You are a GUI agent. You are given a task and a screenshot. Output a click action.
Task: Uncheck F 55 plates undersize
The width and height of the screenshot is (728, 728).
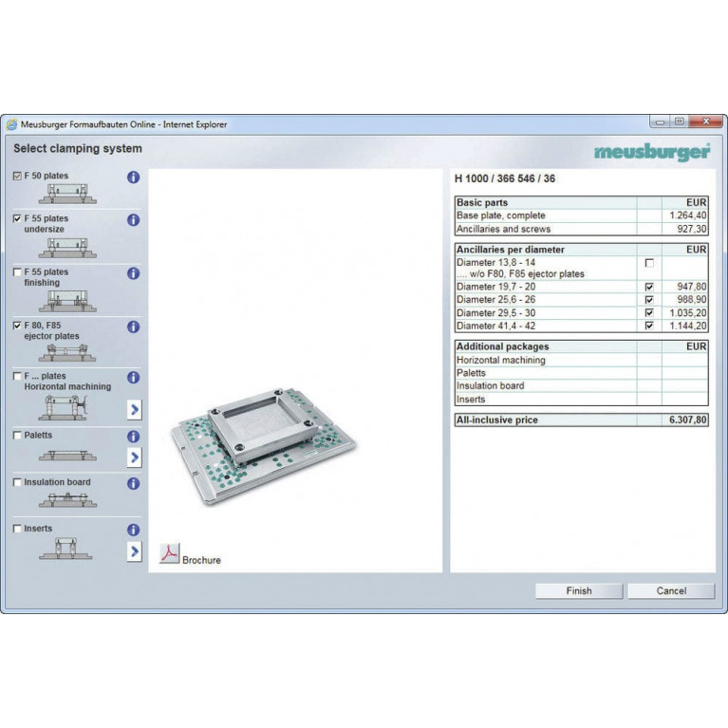(17, 218)
